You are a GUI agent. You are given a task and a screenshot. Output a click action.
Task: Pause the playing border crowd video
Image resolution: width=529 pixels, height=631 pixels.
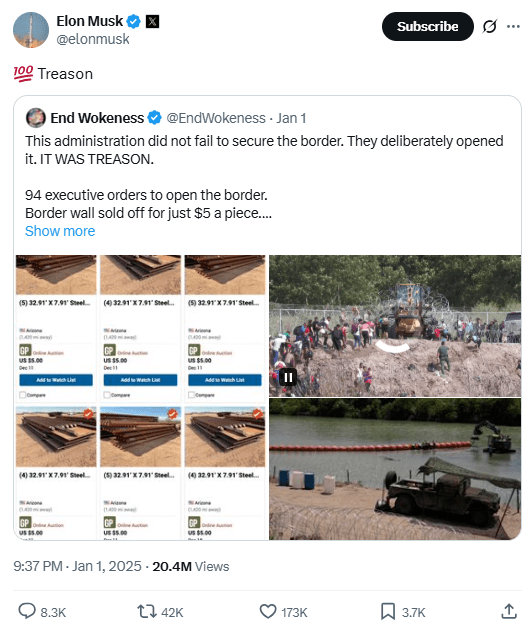coord(288,377)
